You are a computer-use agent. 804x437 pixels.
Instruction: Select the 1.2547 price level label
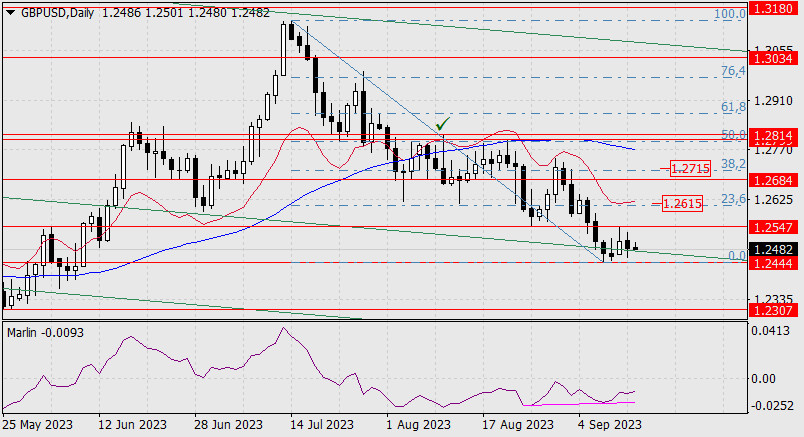(x=774, y=227)
